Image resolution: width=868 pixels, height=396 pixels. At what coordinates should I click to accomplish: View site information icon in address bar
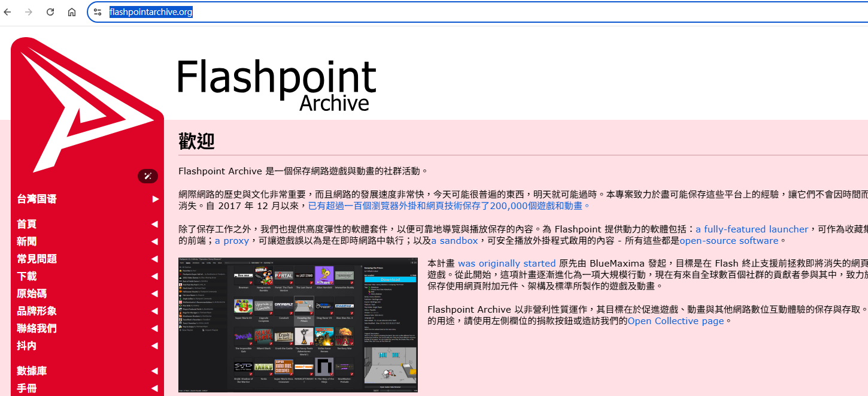click(98, 12)
